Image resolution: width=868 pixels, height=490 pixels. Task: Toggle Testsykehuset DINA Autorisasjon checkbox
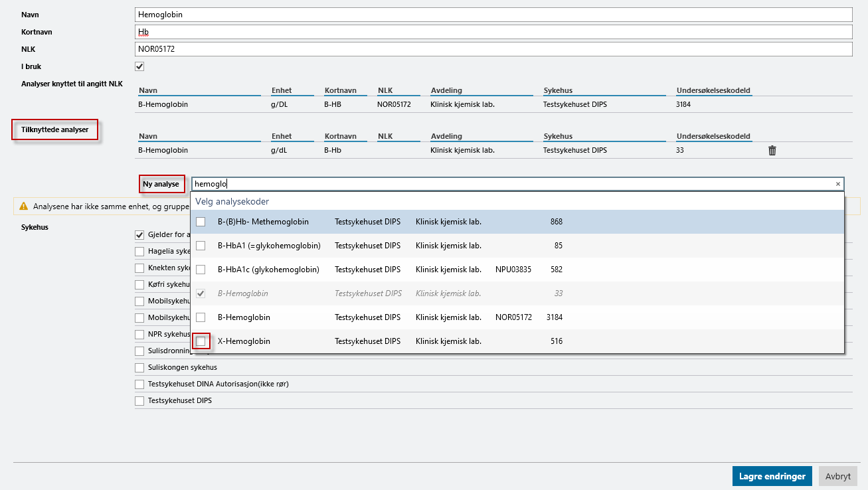[x=139, y=384]
